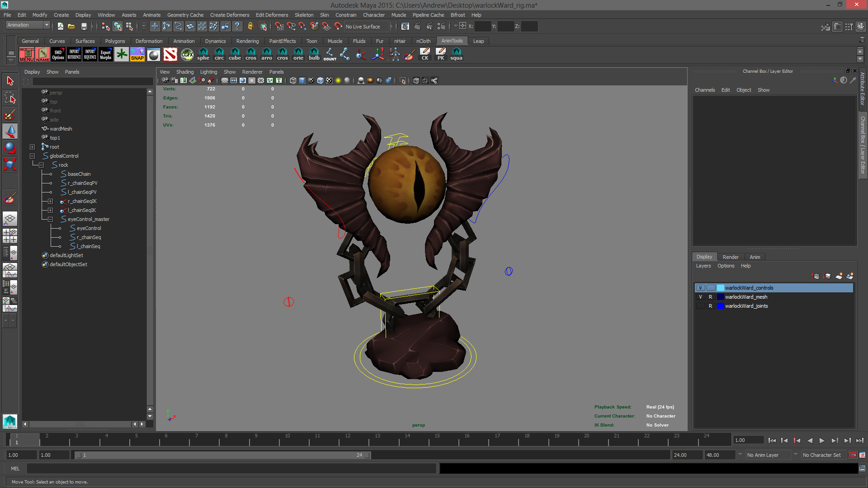Click the SNAP shelf icon
The image size is (868, 488).
(137, 55)
